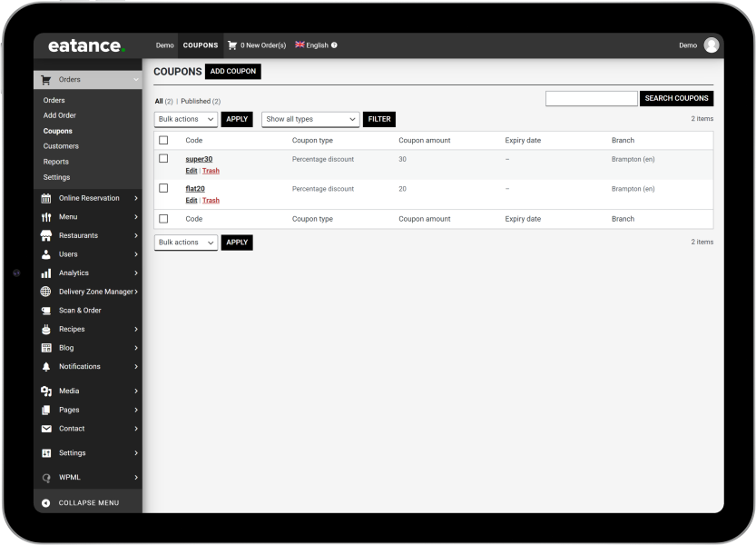
Task: Expand the WPML submenu arrow
Action: (x=136, y=478)
